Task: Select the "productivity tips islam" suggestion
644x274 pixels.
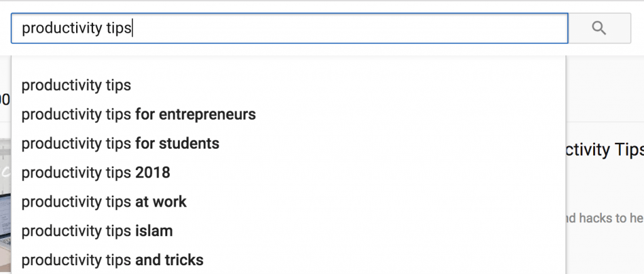Action: coord(97,231)
